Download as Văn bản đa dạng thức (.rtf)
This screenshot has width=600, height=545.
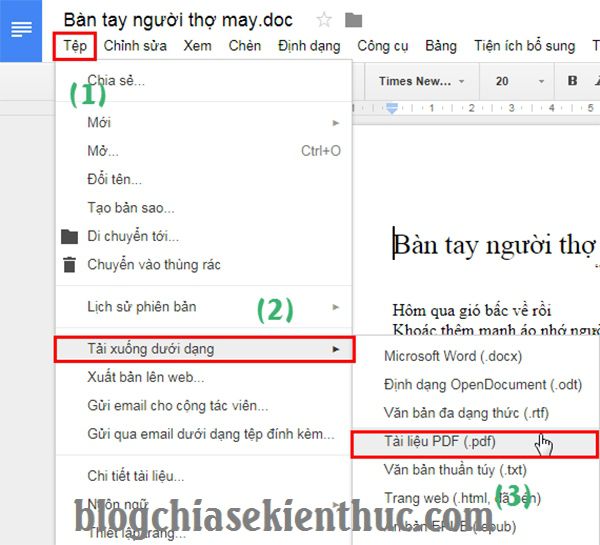click(476, 413)
